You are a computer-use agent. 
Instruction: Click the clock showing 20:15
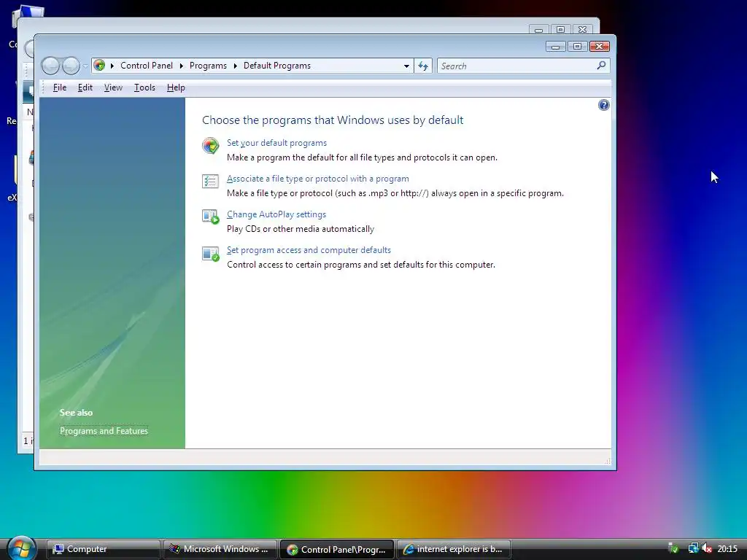727,549
